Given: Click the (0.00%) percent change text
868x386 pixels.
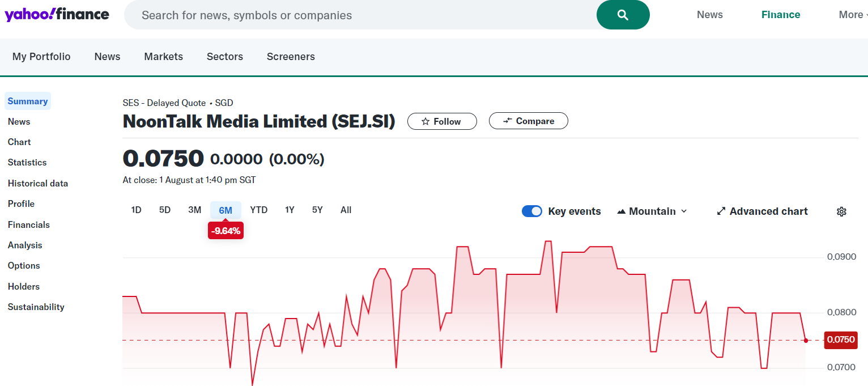Looking at the screenshot, I should [x=297, y=159].
